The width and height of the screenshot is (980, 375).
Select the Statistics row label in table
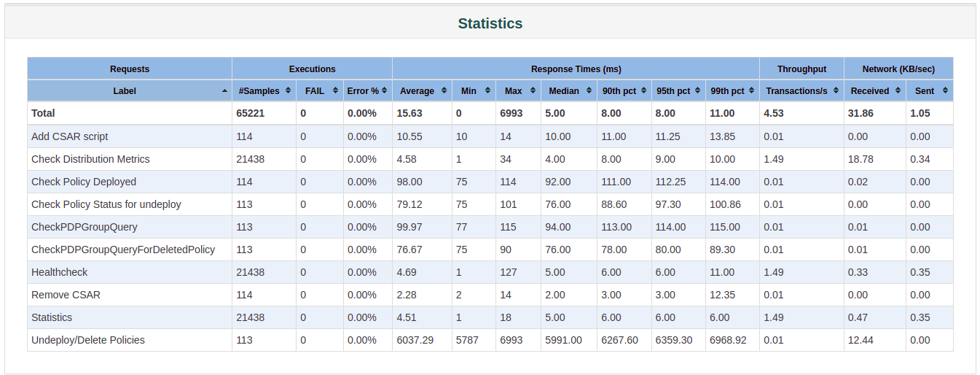52,317
